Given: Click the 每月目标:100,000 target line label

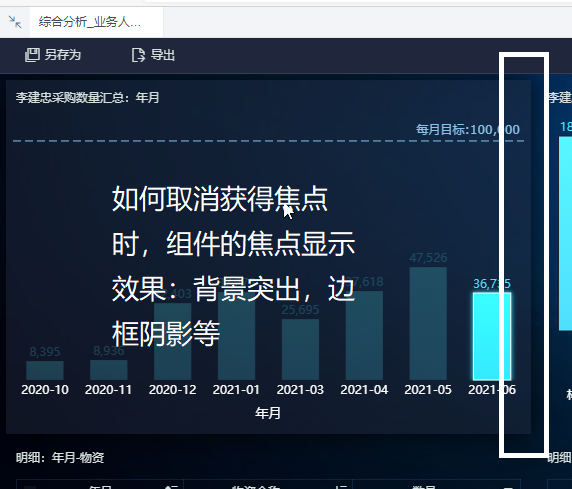Looking at the screenshot, I should pyautogui.click(x=468, y=130).
